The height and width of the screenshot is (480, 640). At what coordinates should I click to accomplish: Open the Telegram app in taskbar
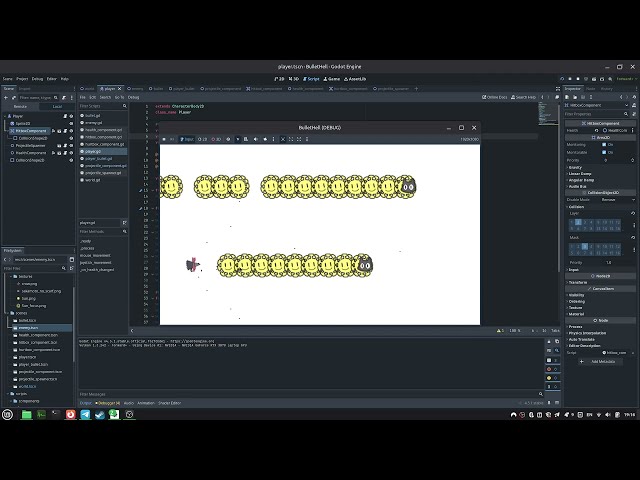85,415
